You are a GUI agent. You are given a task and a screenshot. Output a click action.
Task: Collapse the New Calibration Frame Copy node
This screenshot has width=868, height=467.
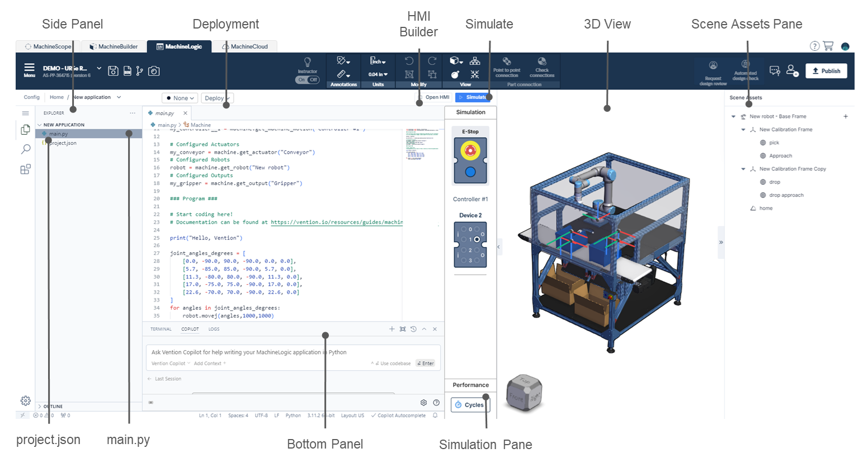743,169
